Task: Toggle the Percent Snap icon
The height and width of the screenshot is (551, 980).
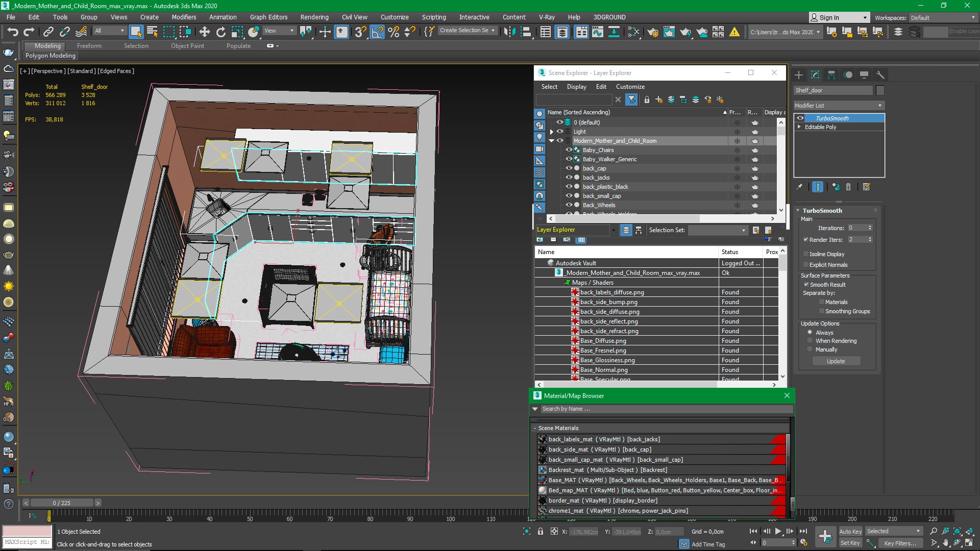Action: [x=394, y=32]
